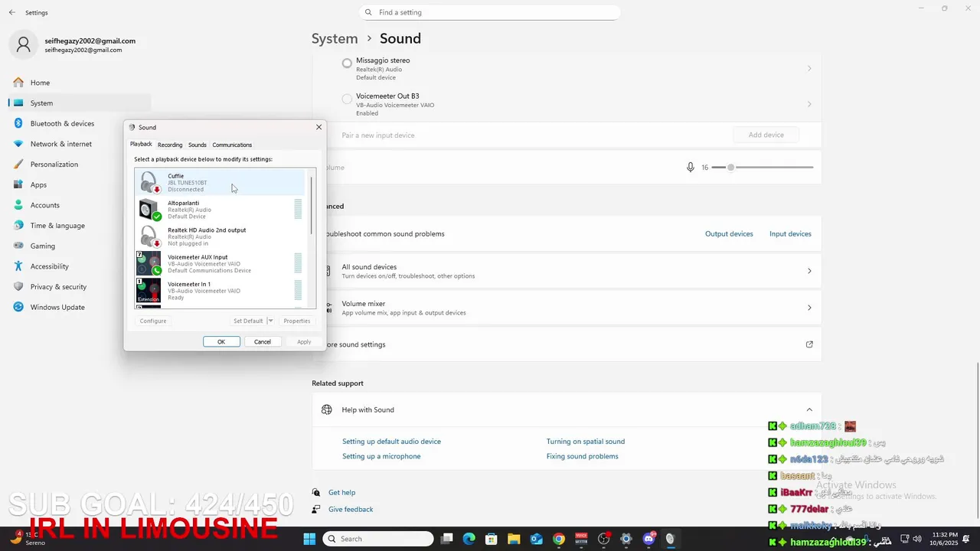Viewport: 980px width, 551px height.
Task: Select Cuffie JBL TUNE510BT device
Action: (220, 182)
